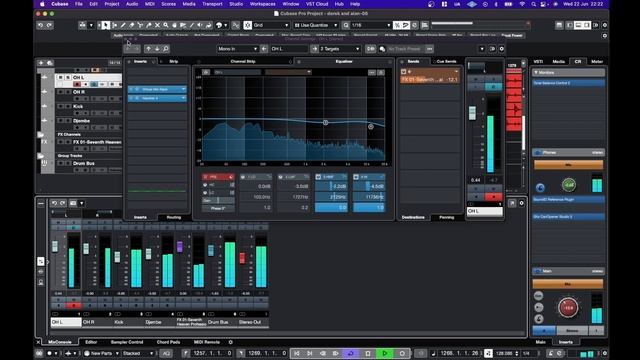Open Channel Settings window gear
Viewport: 640px width, 360px height.
coord(501,49)
